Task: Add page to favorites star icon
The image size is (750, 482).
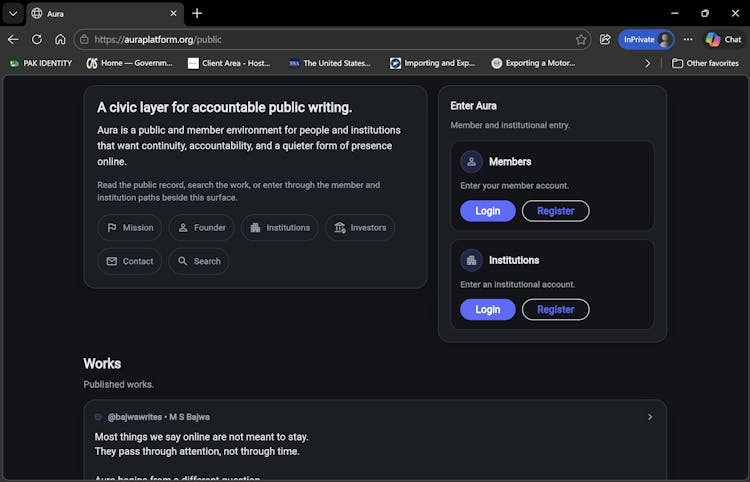Action: coord(581,40)
